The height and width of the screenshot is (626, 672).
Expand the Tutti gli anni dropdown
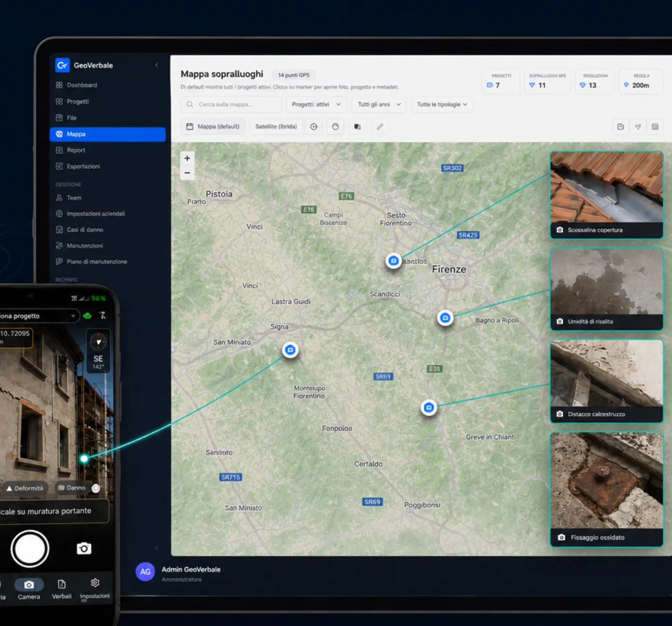coord(379,104)
